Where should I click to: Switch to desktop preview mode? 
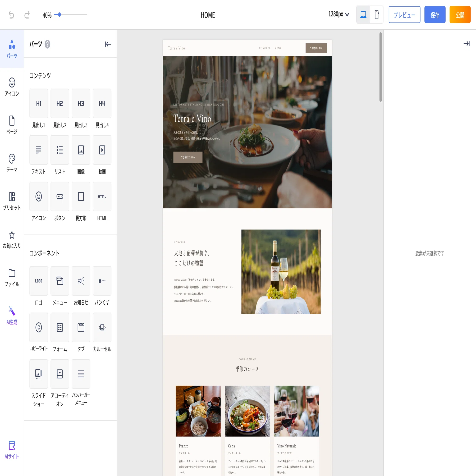363,15
